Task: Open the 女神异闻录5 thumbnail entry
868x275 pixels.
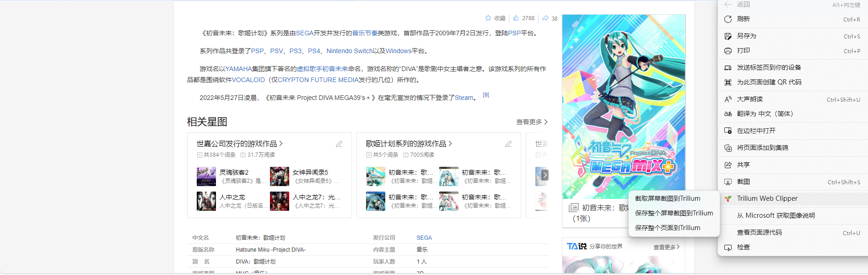Action: (280, 176)
